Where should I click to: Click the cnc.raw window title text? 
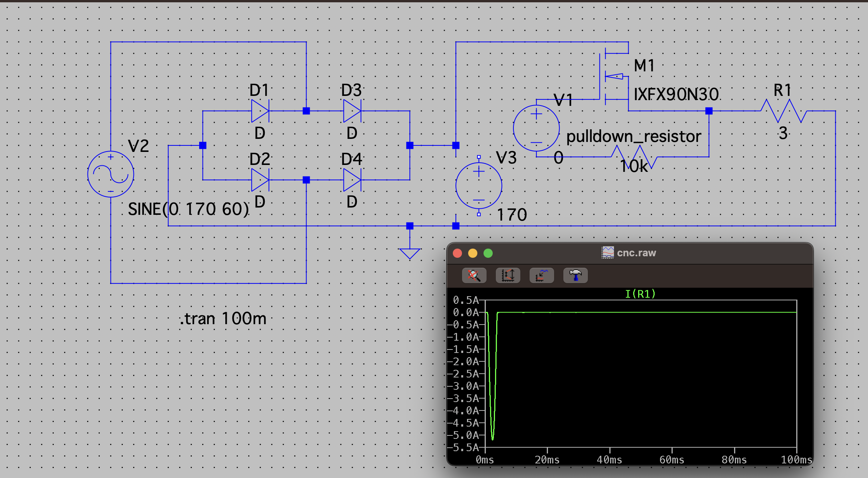[x=636, y=253]
